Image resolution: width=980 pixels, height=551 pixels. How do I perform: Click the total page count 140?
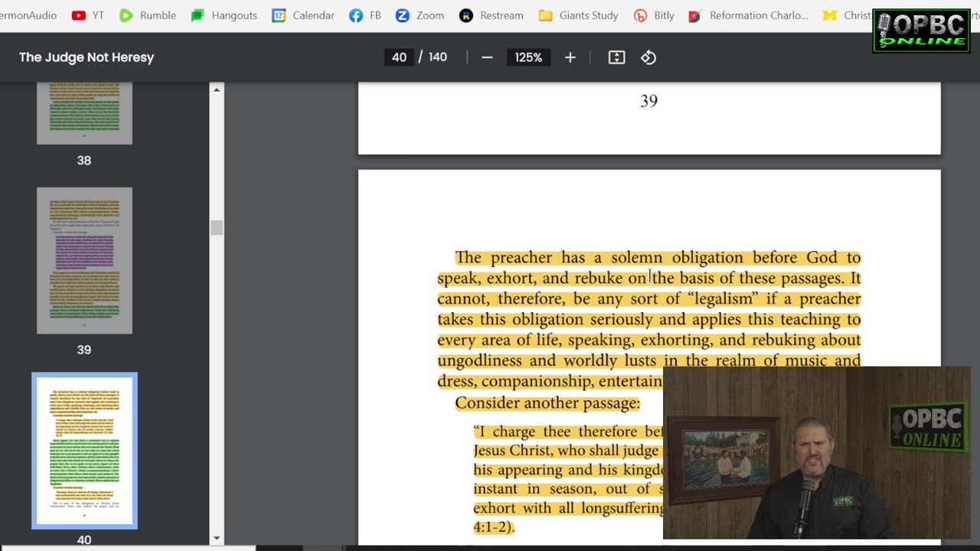(437, 57)
